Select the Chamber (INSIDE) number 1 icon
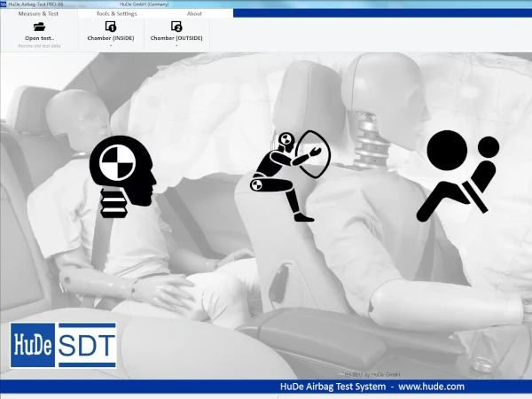Viewport: 532px width, 399px height. pyautogui.click(x=111, y=27)
